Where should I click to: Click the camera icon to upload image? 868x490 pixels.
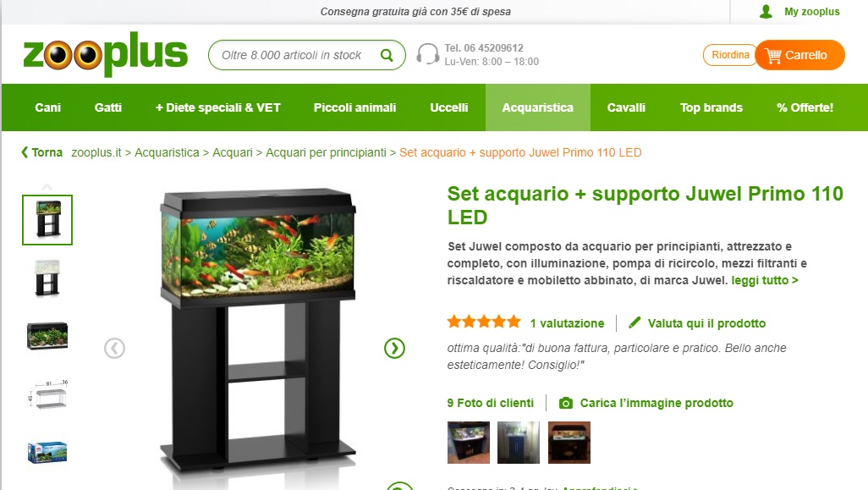click(x=566, y=403)
